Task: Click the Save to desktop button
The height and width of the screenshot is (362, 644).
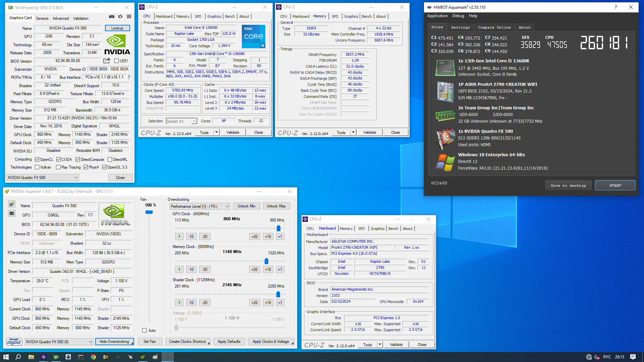Action: pyautogui.click(x=568, y=185)
